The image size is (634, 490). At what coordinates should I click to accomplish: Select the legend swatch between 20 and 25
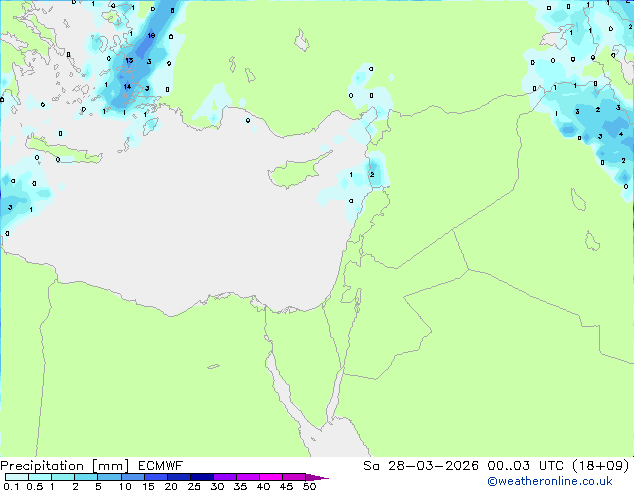coord(179,477)
